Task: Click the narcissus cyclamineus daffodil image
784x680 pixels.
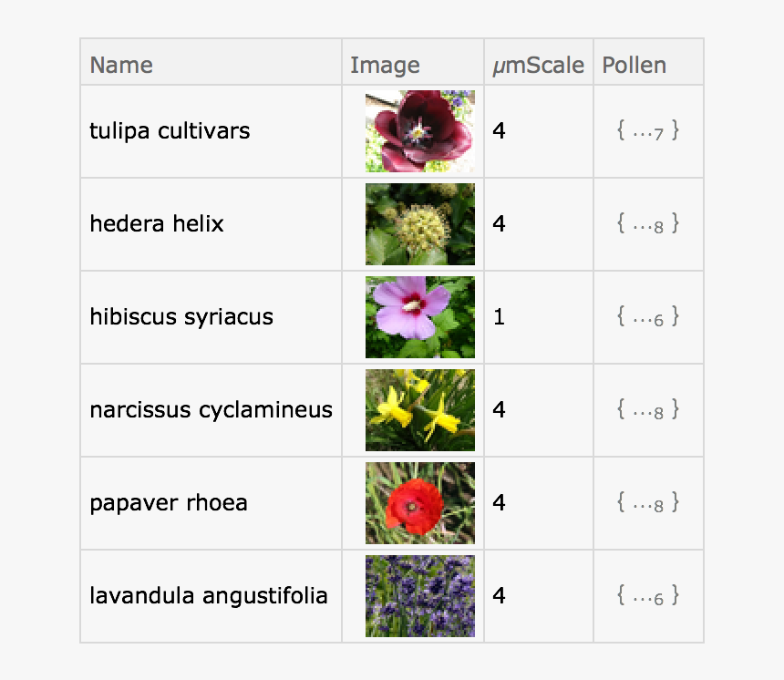Action: tap(419, 410)
